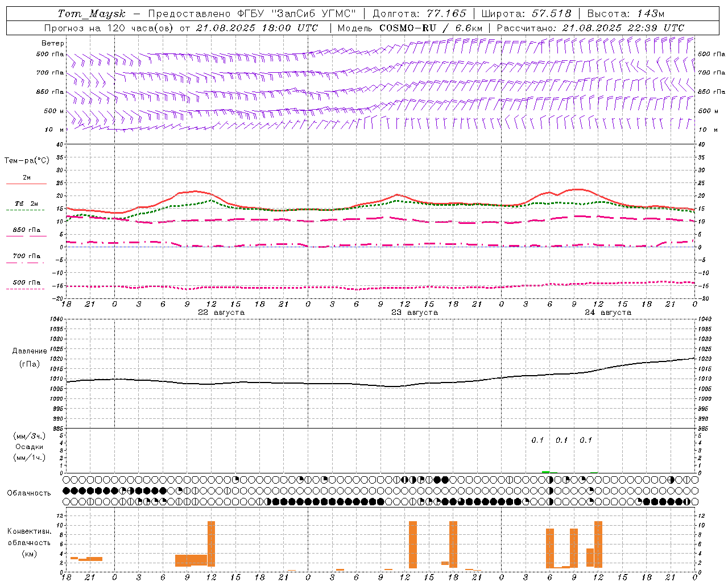Click the date label 22 августа
This screenshot has height=582, width=728.
[221, 313]
